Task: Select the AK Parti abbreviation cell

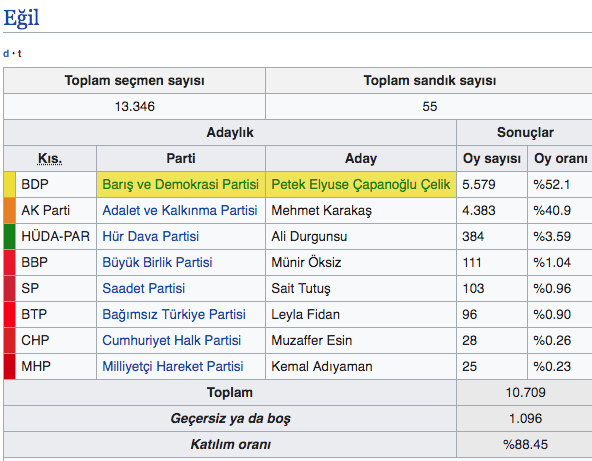Action: (x=56, y=210)
